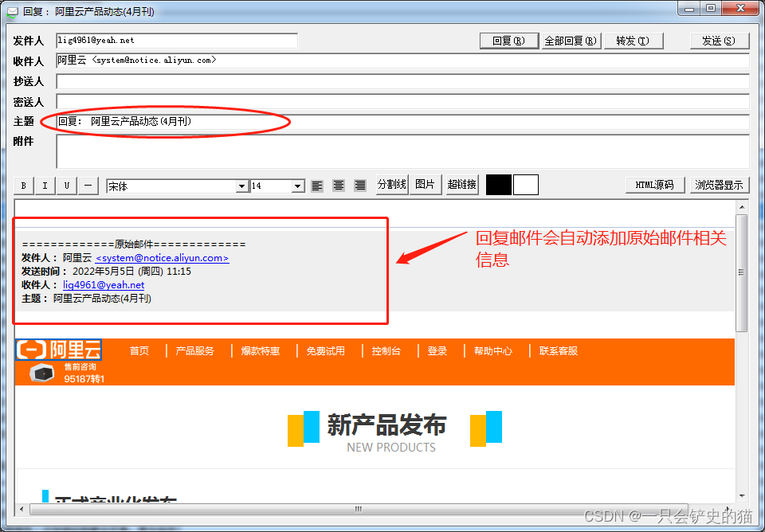
Task: Open the 宋体 font dropdown arrow
Action: [x=241, y=186]
